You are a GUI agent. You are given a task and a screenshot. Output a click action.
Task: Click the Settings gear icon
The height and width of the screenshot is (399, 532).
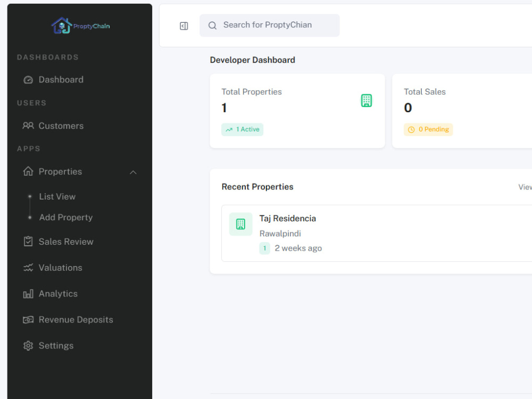pos(28,346)
